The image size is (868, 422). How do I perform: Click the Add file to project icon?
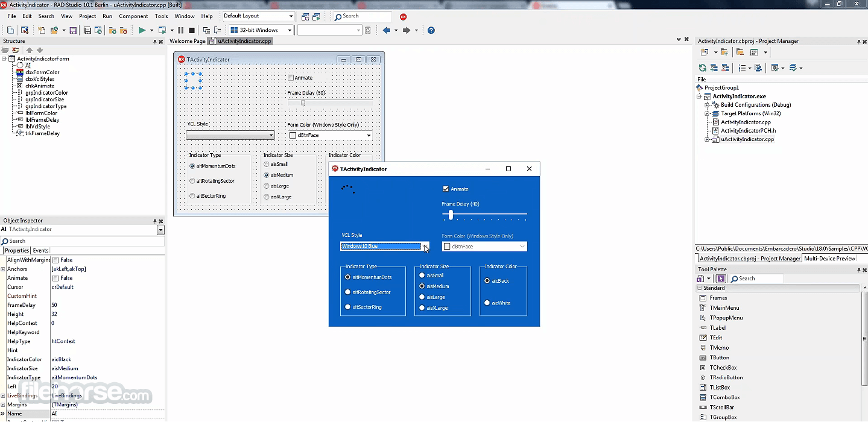coord(113,30)
